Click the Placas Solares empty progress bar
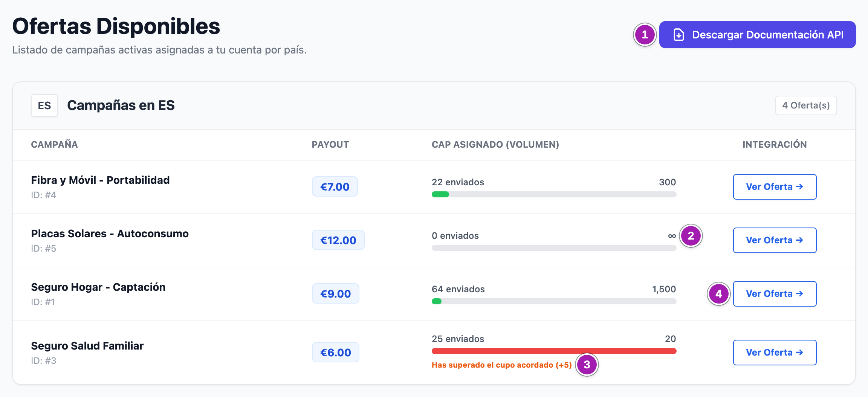868x397 pixels. click(554, 248)
